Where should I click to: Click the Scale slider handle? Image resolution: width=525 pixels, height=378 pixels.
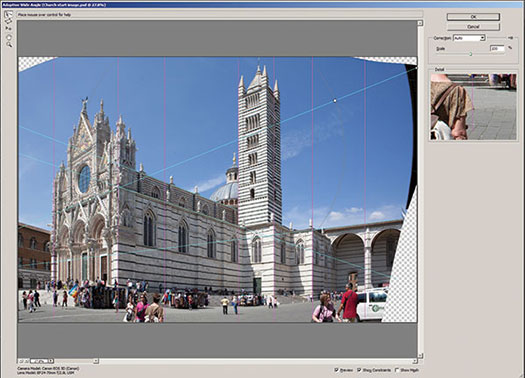click(470, 54)
